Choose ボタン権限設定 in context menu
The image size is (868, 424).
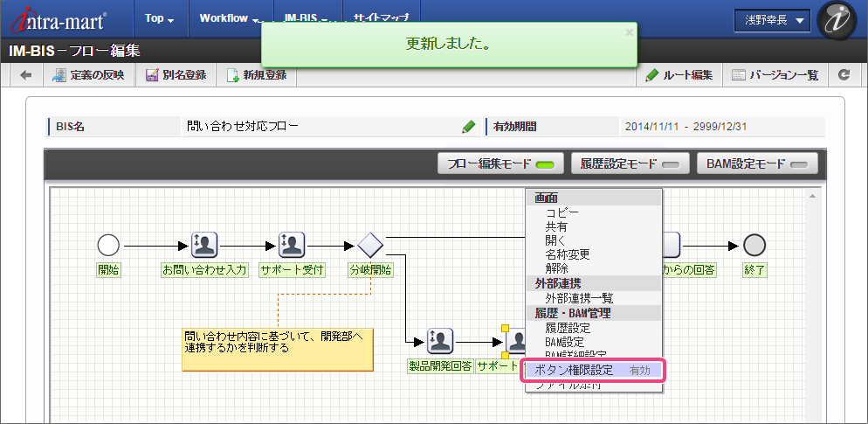594,371
